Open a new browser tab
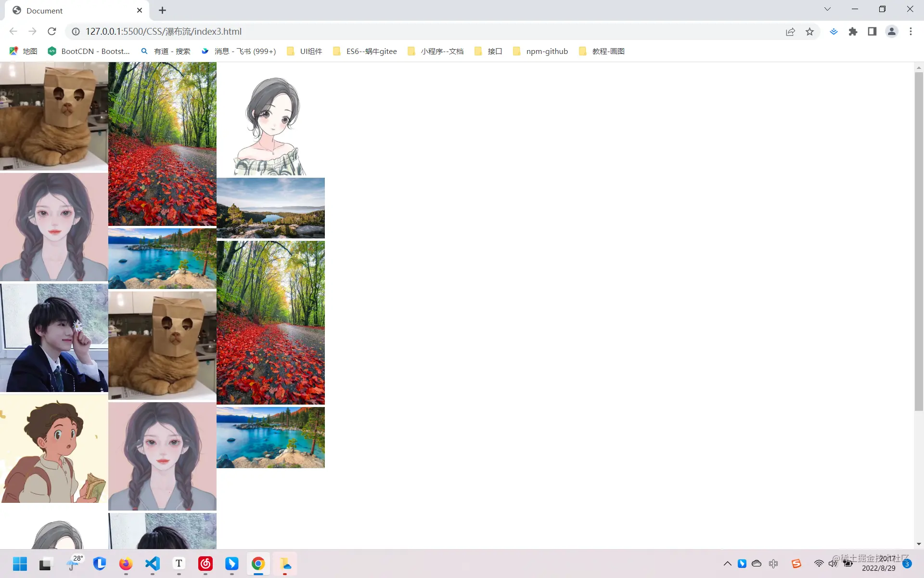The width and height of the screenshot is (924, 578). 162,10
